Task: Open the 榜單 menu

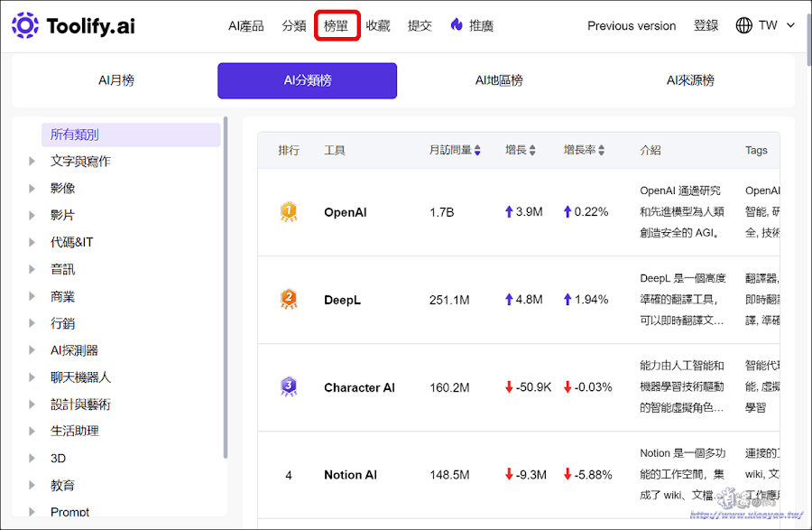Action: tap(337, 25)
